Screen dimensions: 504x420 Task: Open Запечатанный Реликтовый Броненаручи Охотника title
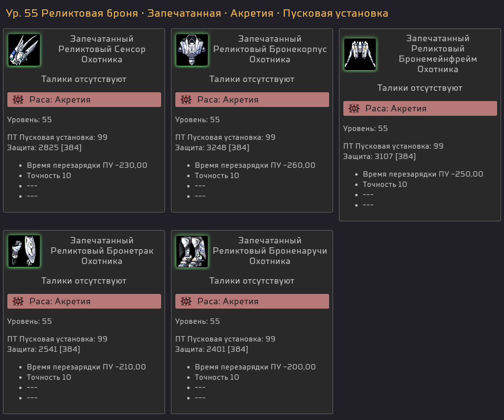(270, 251)
